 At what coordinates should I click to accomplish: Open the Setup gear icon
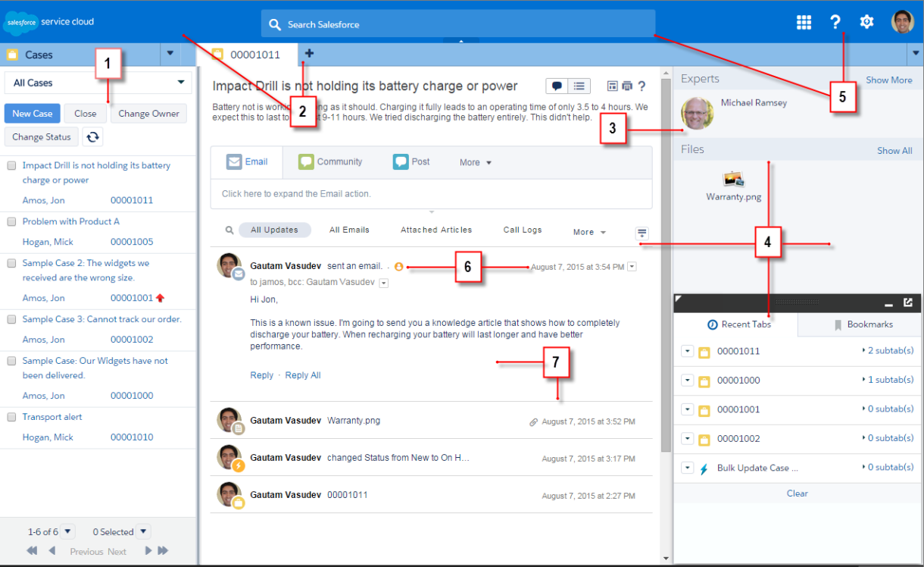pos(867,22)
